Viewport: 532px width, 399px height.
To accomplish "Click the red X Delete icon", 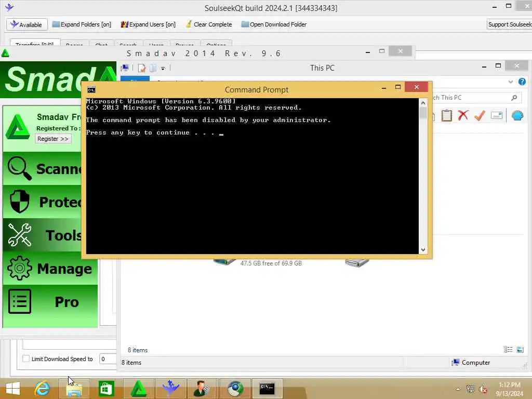I will pyautogui.click(x=463, y=116).
